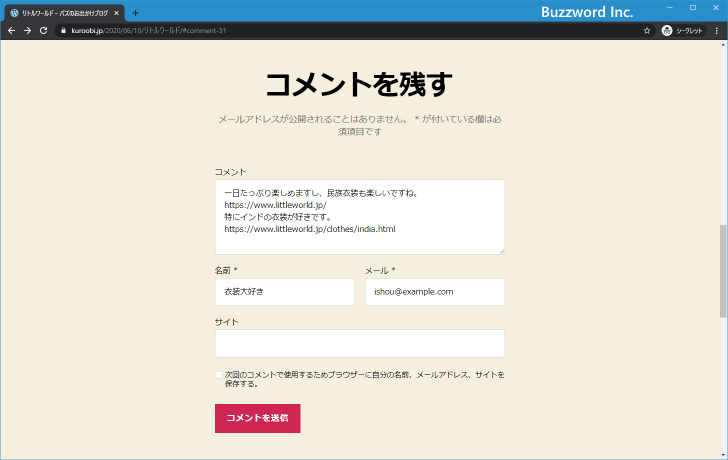Grab the comment textarea resize handle

(x=501, y=251)
